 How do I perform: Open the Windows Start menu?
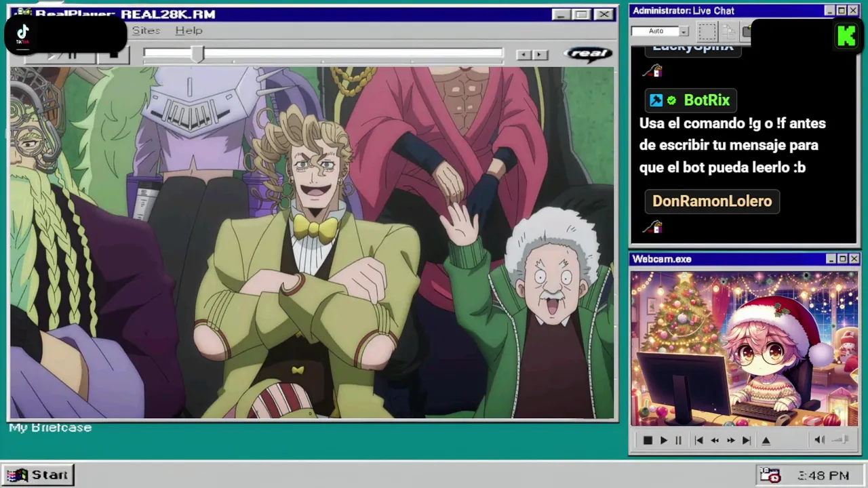pyautogui.click(x=38, y=475)
